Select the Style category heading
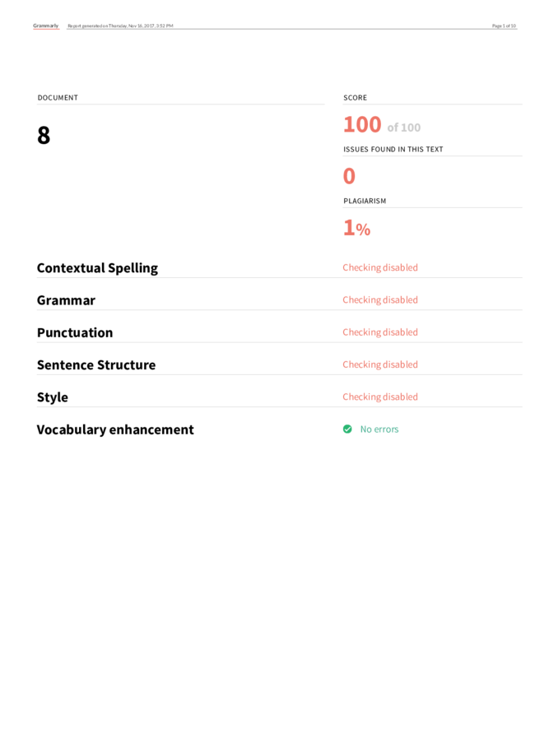535x756 pixels. tap(53, 397)
